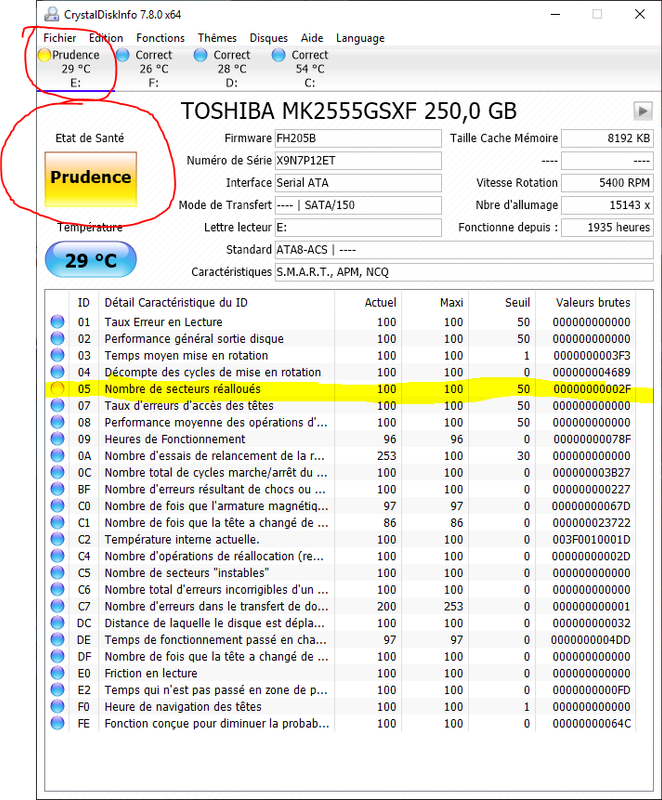The width and height of the screenshot is (662, 800).
Task: Select drive F: at 26 °C
Action: point(154,69)
